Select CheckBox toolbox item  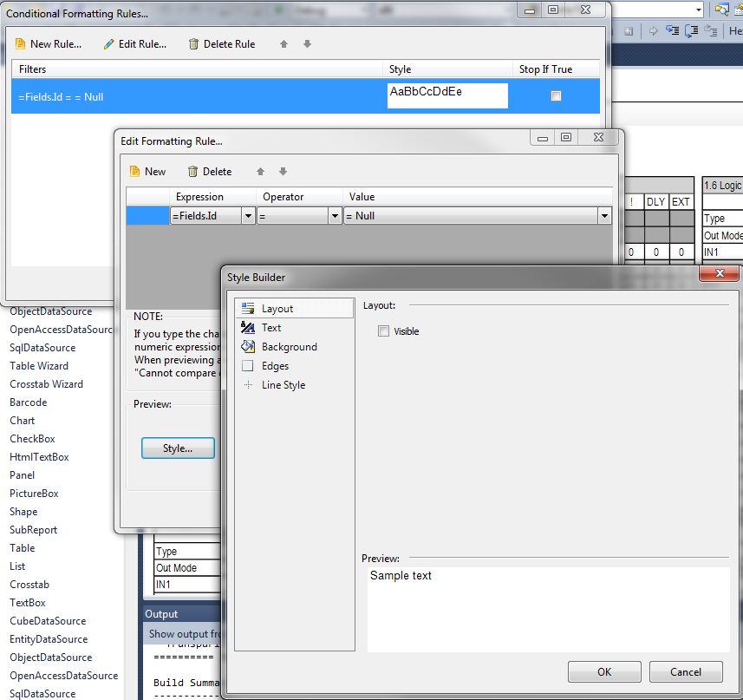pyautogui.click(x=32, y=439)
